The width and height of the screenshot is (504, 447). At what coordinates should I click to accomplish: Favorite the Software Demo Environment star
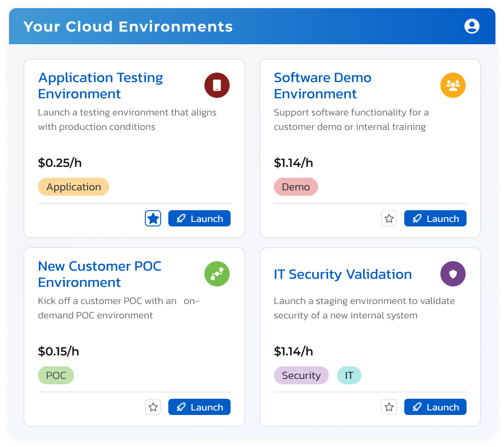pyautogui.click(x=389, y=218)
